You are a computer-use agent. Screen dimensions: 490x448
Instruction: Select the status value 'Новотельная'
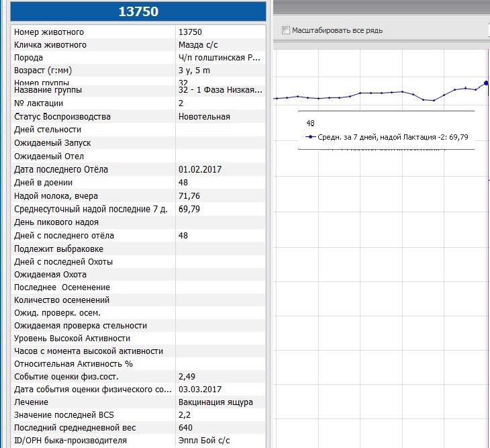click(x=204, y=117)
